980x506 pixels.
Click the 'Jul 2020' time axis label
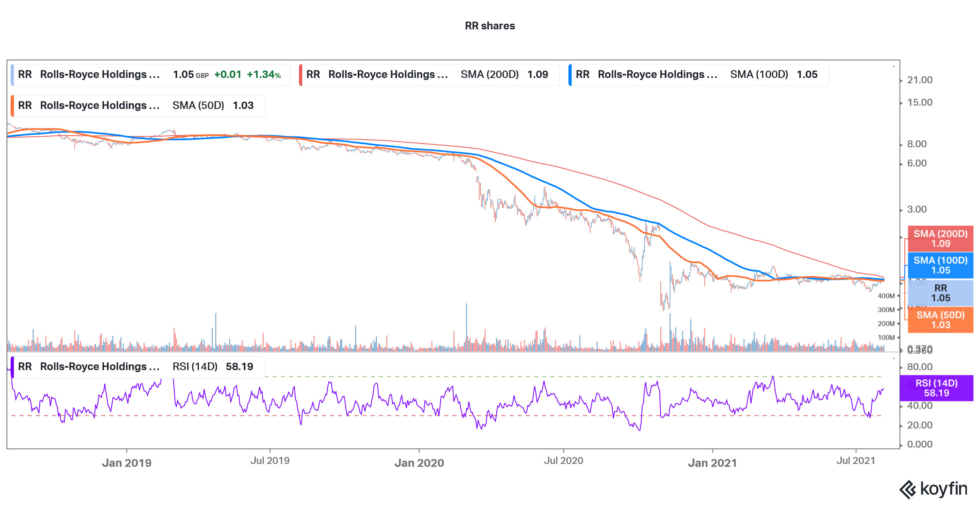(563, 461)
